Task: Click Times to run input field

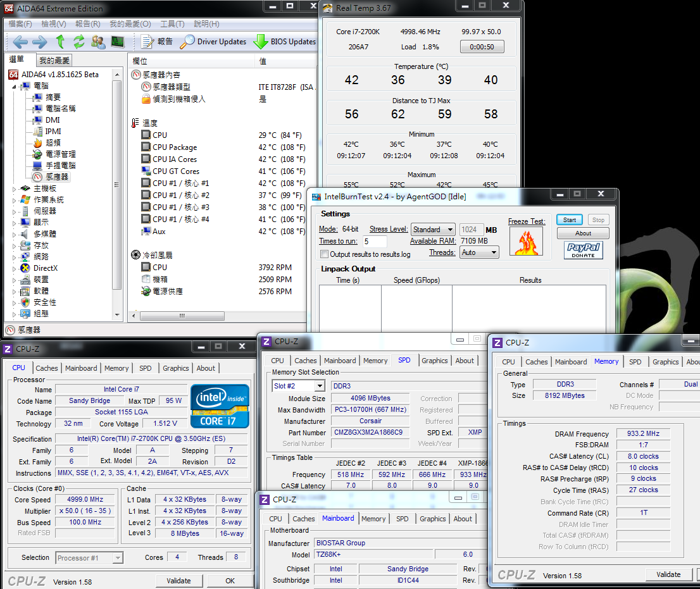Action: pos(375,242)
